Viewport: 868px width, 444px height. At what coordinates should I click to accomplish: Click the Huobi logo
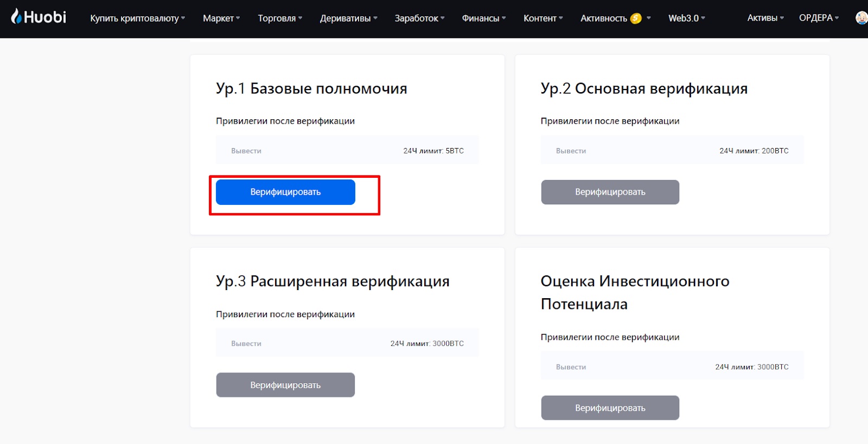(39, 17)
